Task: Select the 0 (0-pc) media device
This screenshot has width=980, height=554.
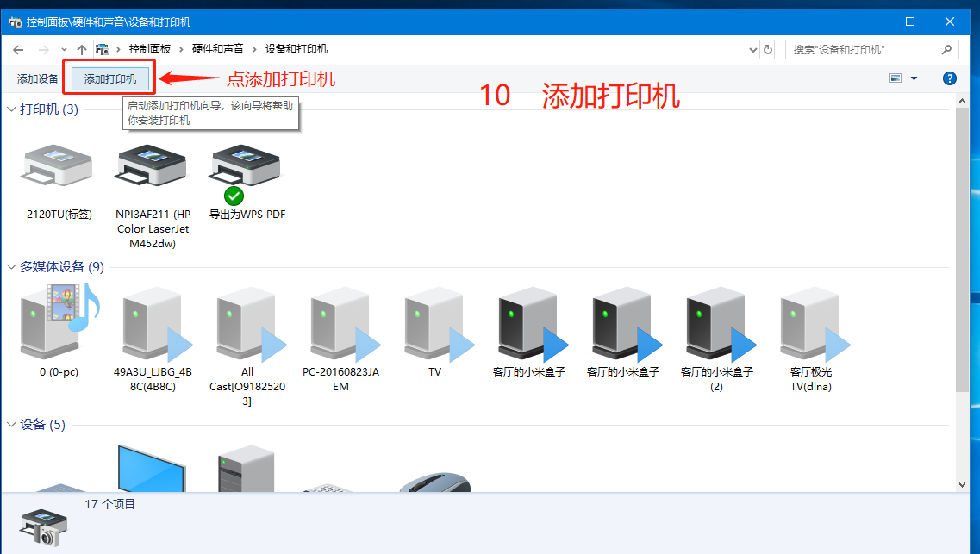Action: tap(57, 323)
